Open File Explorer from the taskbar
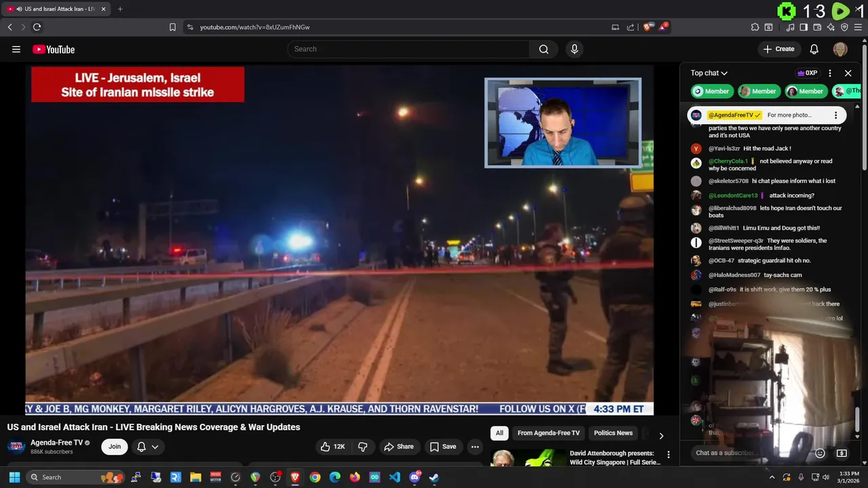 [x=195, y=477]
